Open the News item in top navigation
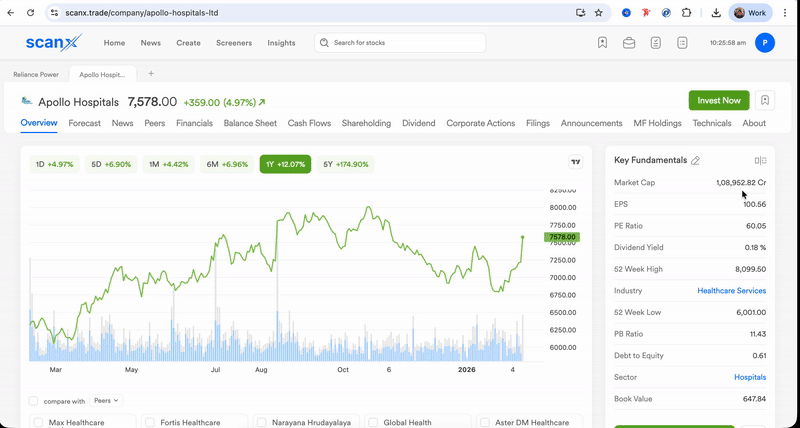The image size is (800, 428). pos(151,43)
